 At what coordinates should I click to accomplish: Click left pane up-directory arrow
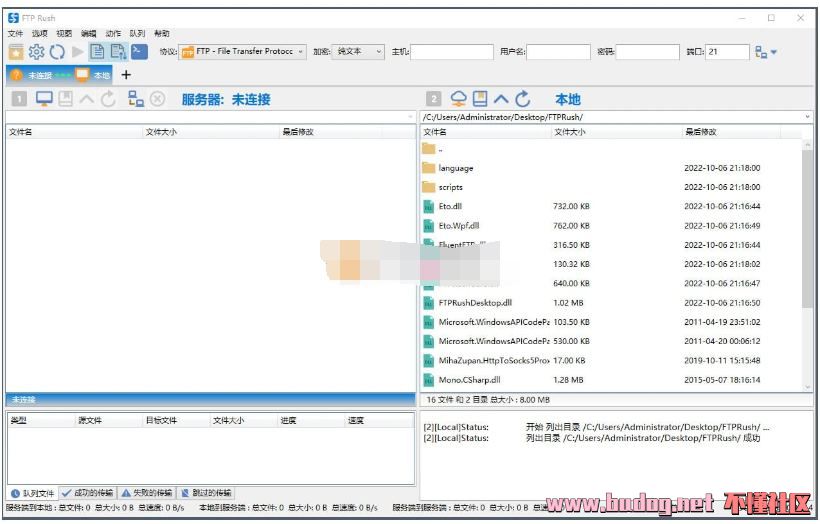coord(87,99)
